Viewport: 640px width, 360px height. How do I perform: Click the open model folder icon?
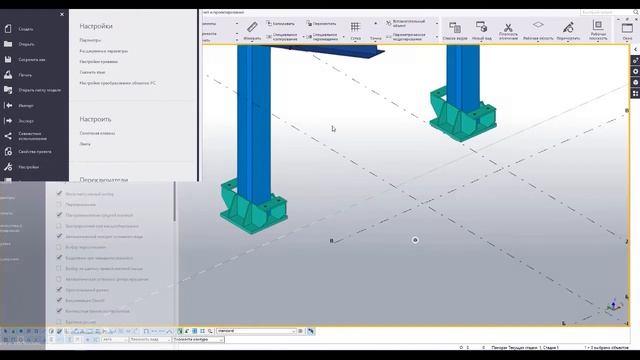pos(8,90)
